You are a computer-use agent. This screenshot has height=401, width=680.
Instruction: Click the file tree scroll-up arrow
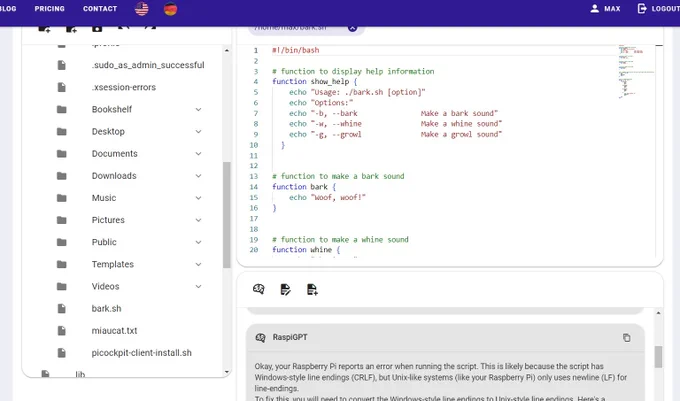point(226,51)
